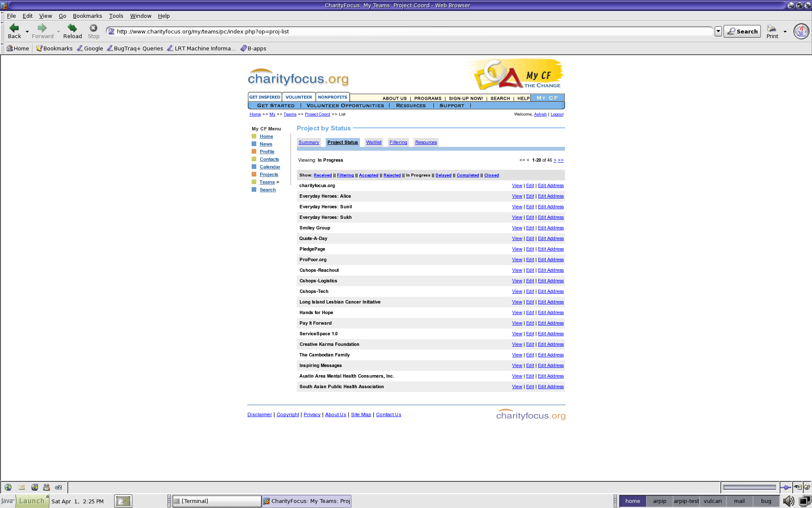Click the navigator globe icon in status bar
812x508 pixels.
coord(8,487)
